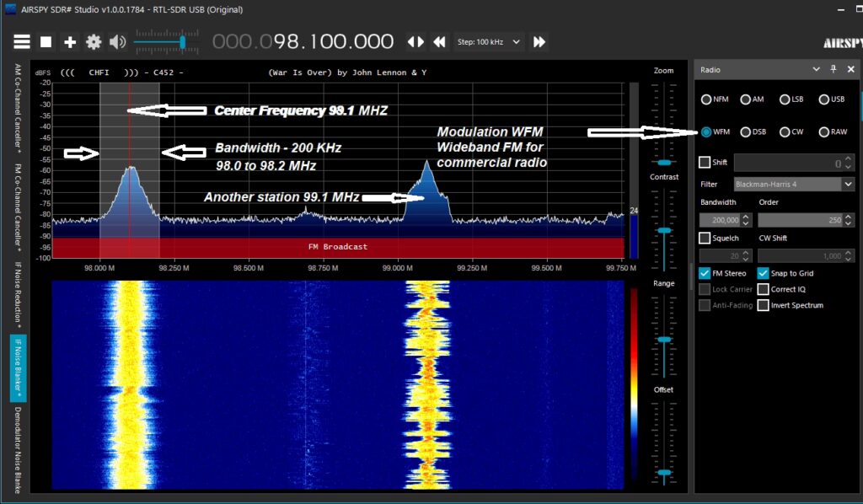
Task: Click the plus add source icon
Action: coord(70,42)
